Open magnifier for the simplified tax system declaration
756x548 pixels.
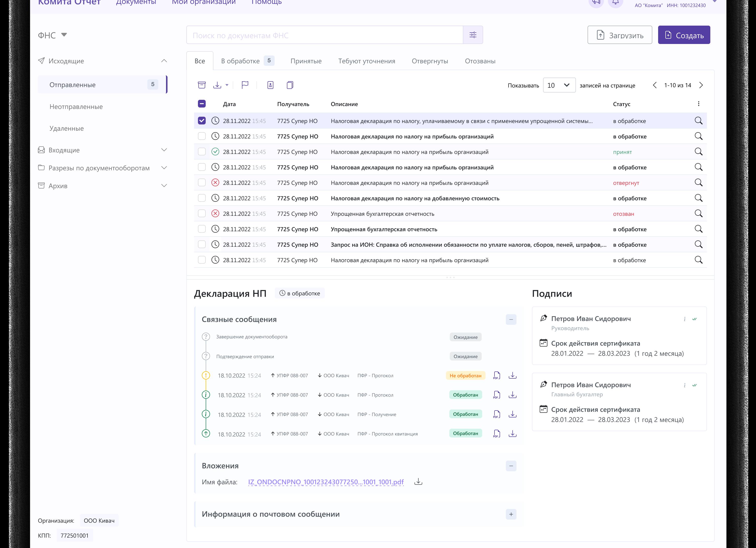(699, 121)
